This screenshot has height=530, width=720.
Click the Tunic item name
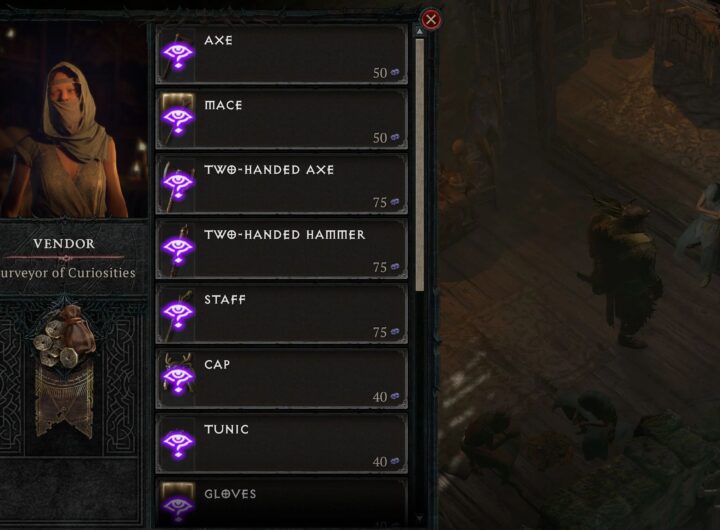pos(226,429)
